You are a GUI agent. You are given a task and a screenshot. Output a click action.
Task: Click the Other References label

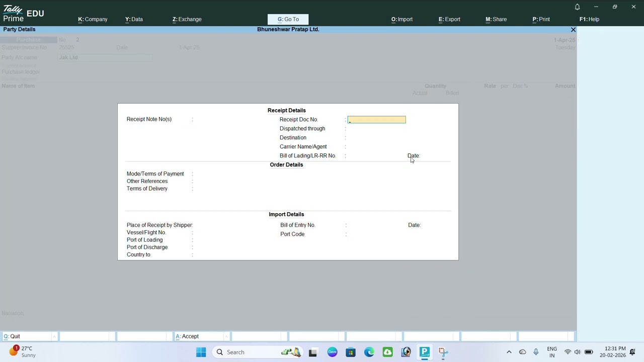point(147,182)
